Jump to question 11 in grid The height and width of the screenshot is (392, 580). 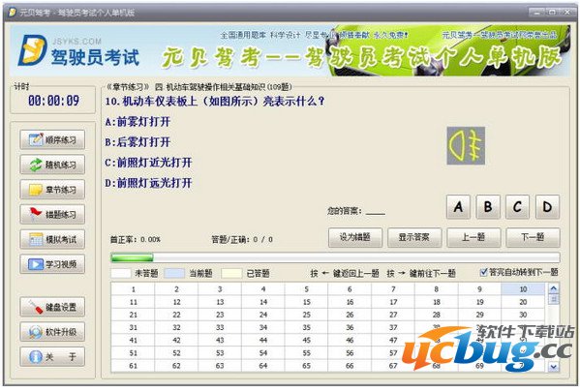pos(134,302)
